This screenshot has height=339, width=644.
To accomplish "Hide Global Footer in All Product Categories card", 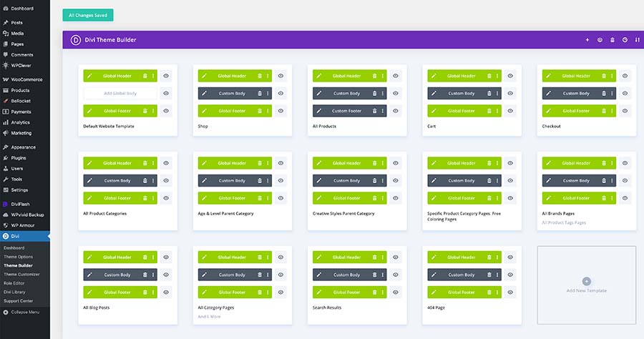I will 166,198.
